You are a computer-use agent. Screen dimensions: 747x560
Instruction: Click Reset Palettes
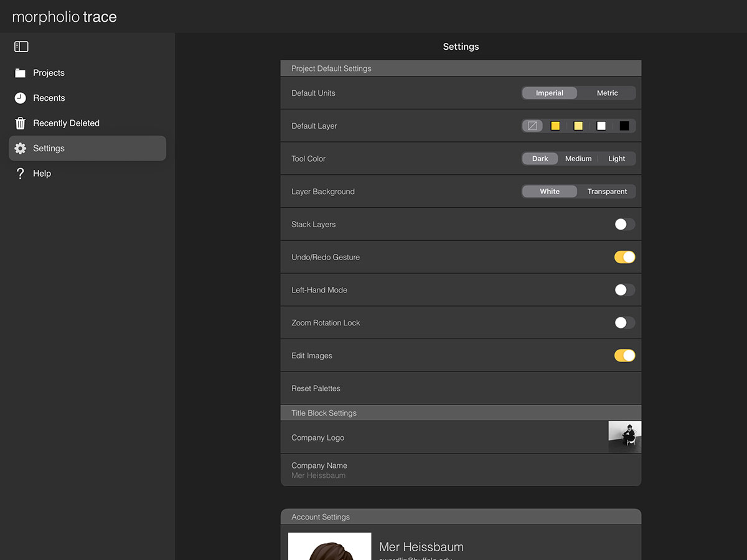(316, 388)
